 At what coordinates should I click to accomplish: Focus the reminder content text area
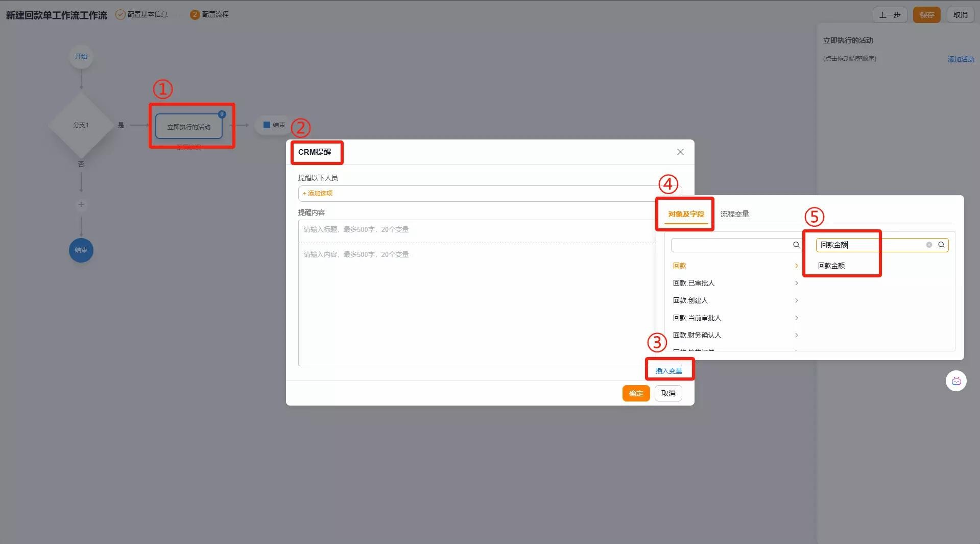click(477, 304)
